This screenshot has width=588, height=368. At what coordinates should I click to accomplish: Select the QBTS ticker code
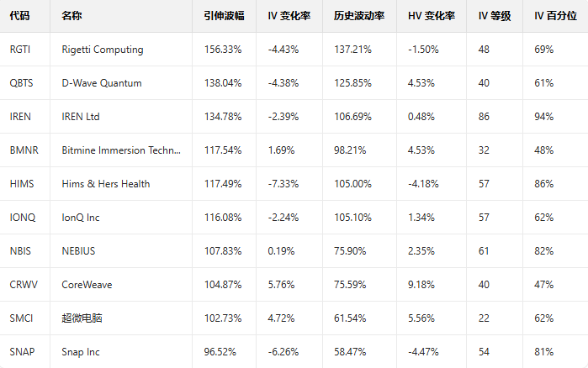click(22, 83)
